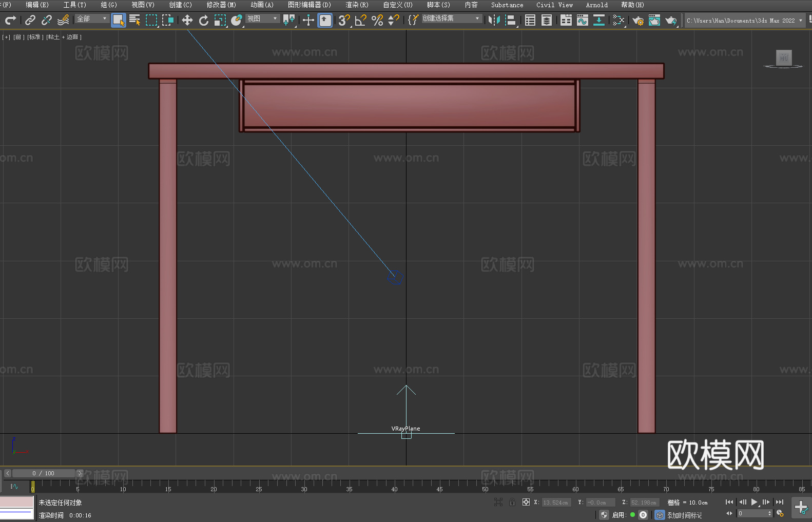Toggle Layer Explorer
The image size is (812, 522).
pyautogui.click(x=547, y=20)
